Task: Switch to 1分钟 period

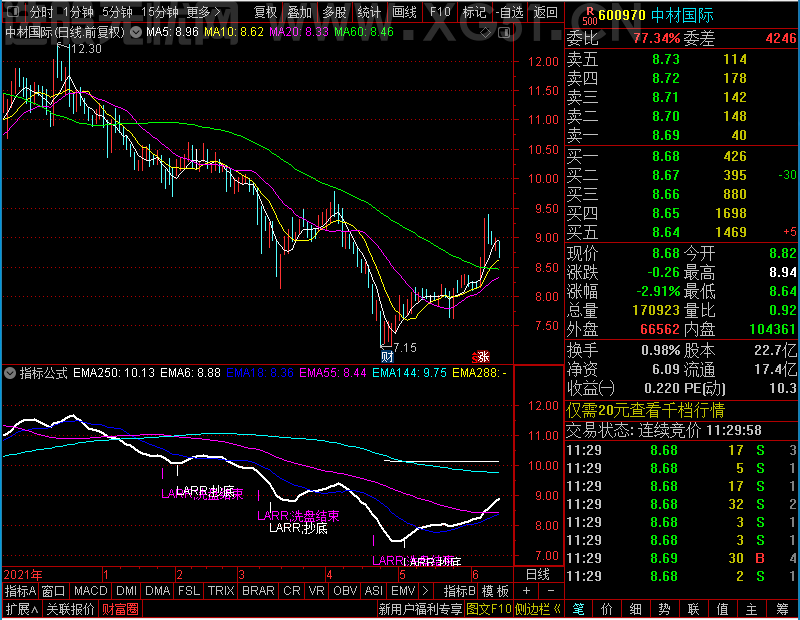Action: 78,12
